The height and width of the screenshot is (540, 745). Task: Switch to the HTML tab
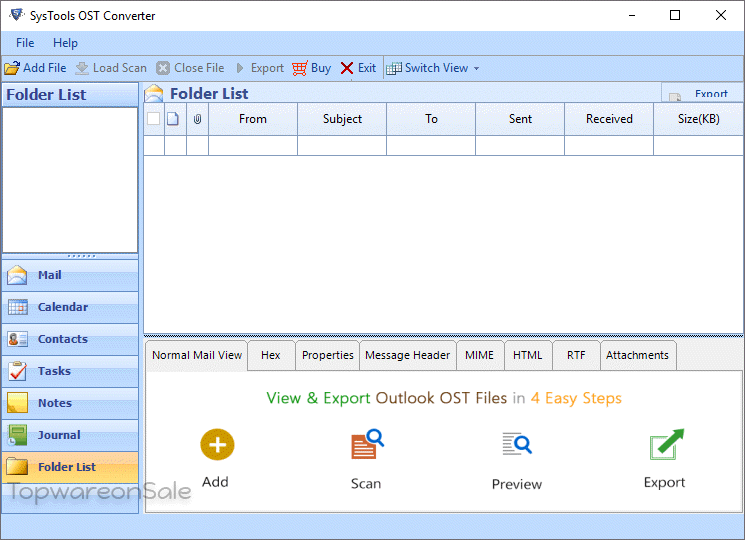point(528,355)
